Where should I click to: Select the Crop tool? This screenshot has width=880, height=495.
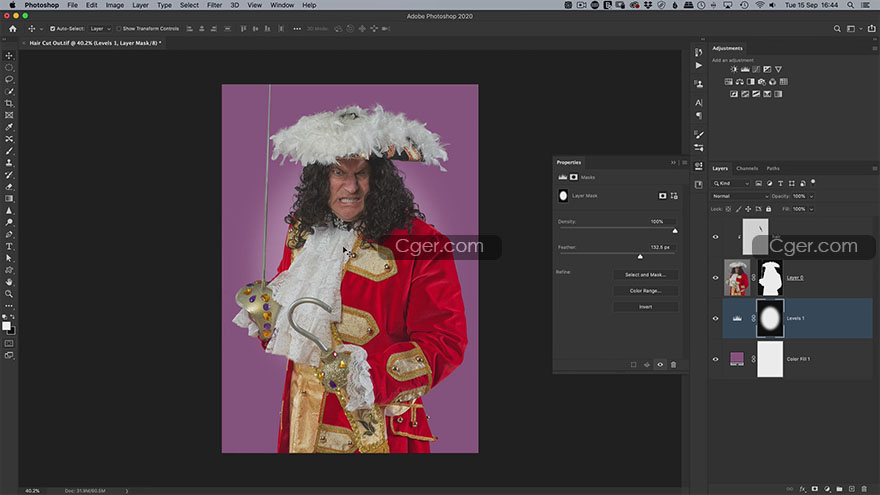pos(9,103)
